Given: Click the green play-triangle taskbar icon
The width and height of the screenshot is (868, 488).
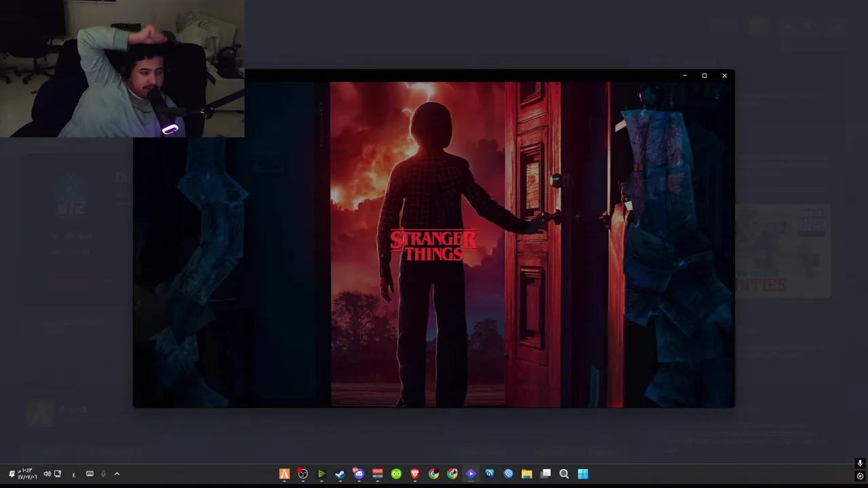Looking at the screenshot, I should point(321,474).
